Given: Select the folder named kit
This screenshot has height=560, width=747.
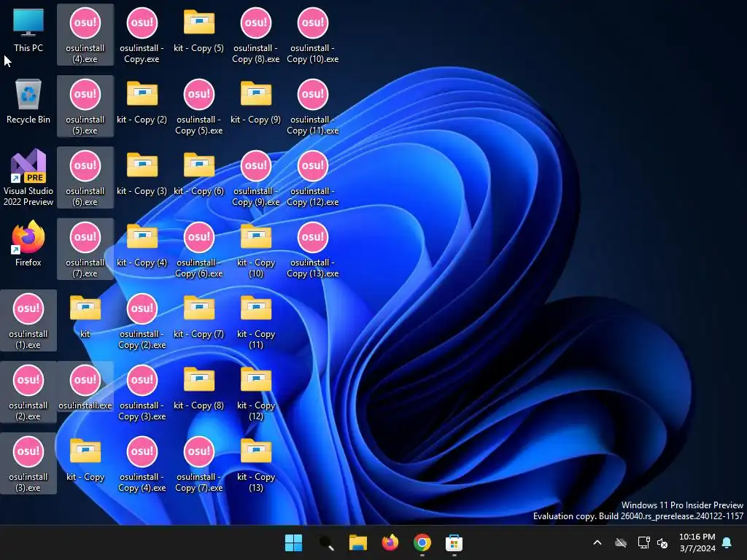Looking at the screenshot, I should coord(85,315).
